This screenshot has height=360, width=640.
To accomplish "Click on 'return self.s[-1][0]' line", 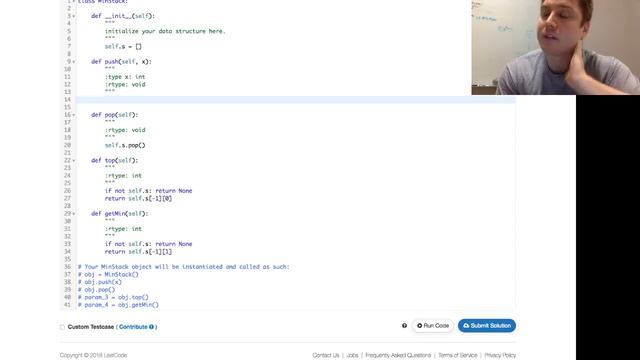I will click(138, 198).
